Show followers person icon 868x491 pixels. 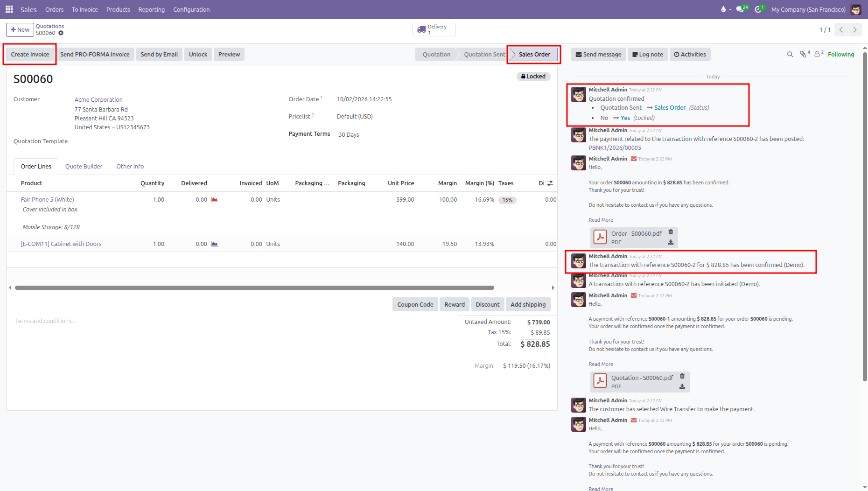coord(818,54)
